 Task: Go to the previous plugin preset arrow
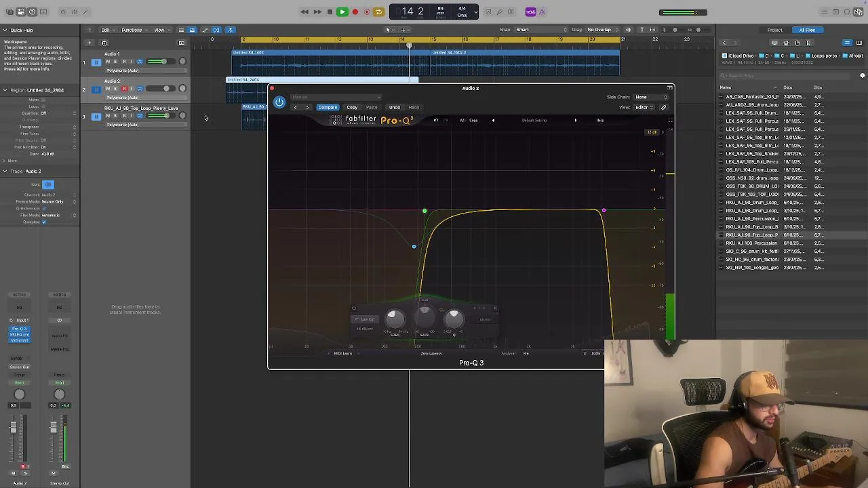point(295,107)
